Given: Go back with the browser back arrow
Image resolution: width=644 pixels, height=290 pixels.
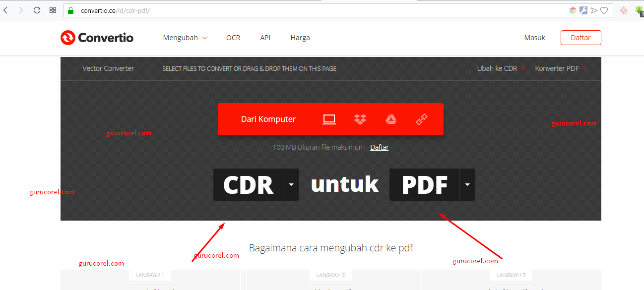Looking at the screenshot, I should point(5,10).
